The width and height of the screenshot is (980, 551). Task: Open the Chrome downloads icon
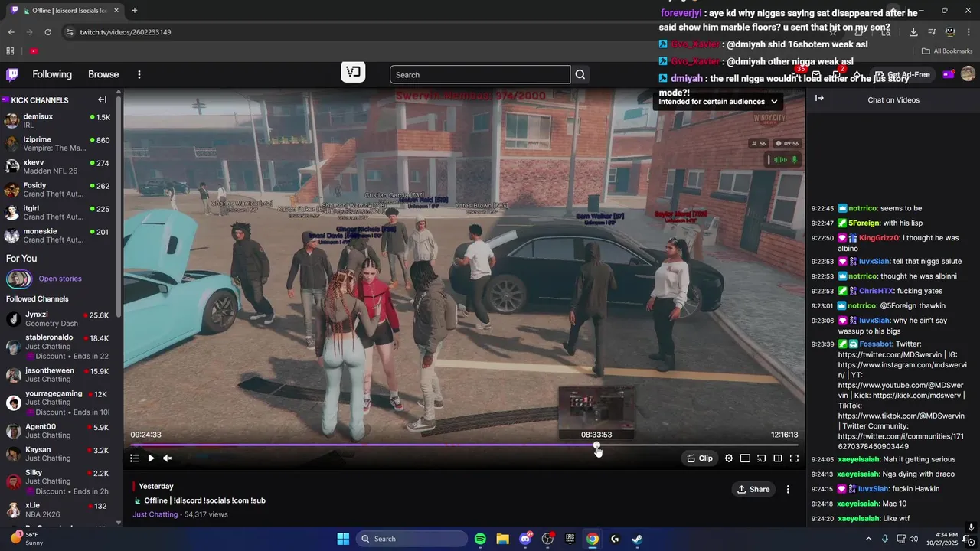click(x=913, y=32)
